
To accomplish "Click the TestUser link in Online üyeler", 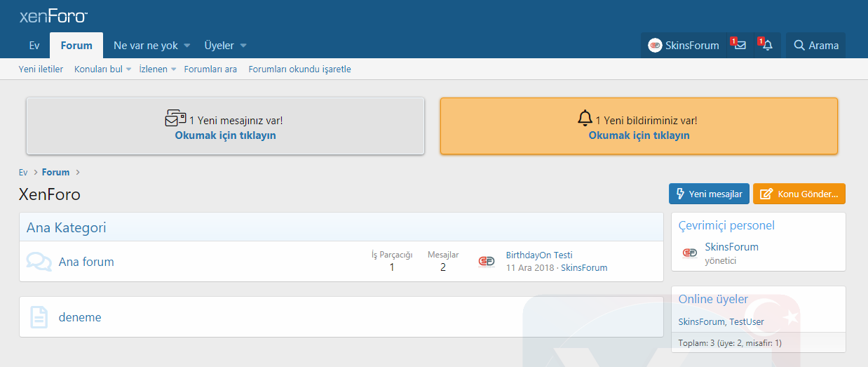I will coord(747,321).
